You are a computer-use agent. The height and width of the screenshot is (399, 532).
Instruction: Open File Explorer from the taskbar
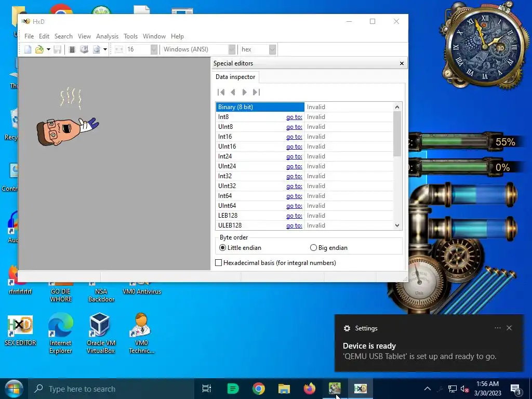click(x=284, y=389)
